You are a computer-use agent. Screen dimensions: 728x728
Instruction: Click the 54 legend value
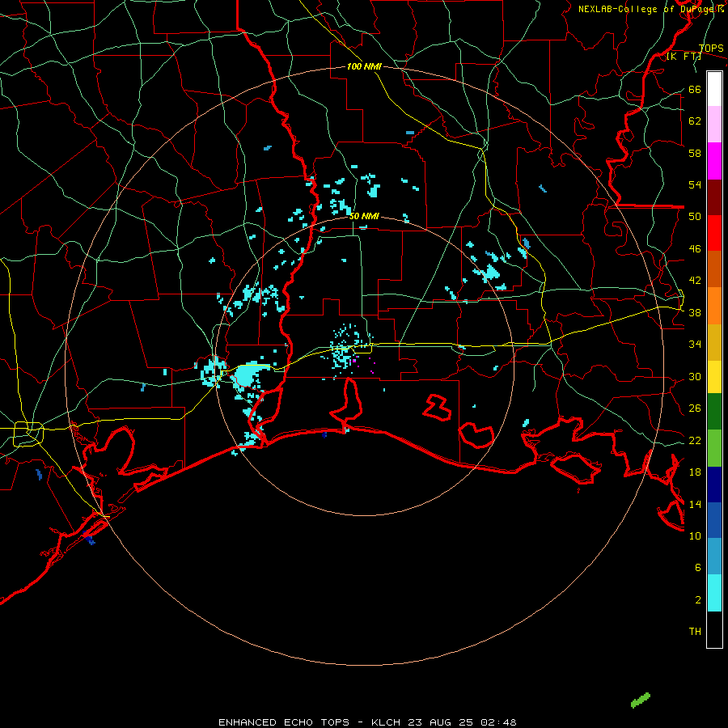click(x=695, y=184)
